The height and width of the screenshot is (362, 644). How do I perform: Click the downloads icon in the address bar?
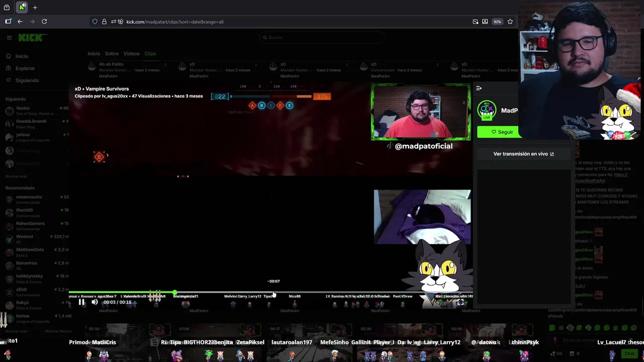[485, 22]
